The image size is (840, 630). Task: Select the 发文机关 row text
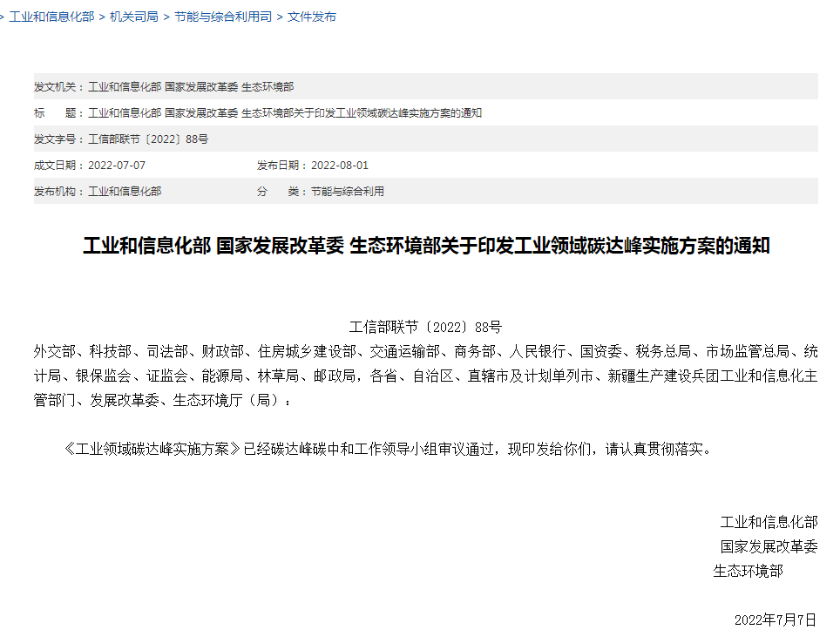tap(164, 87)
